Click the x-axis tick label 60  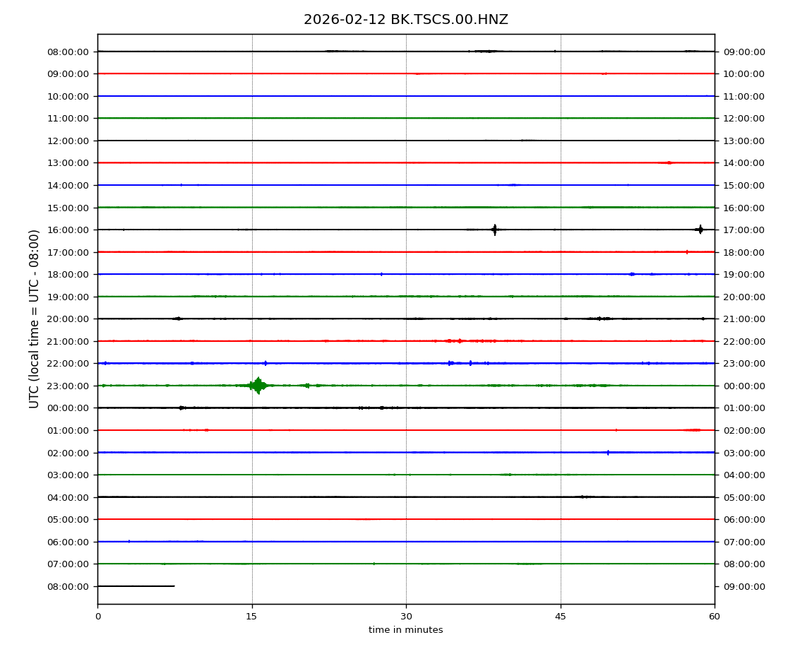click(715, 617)
